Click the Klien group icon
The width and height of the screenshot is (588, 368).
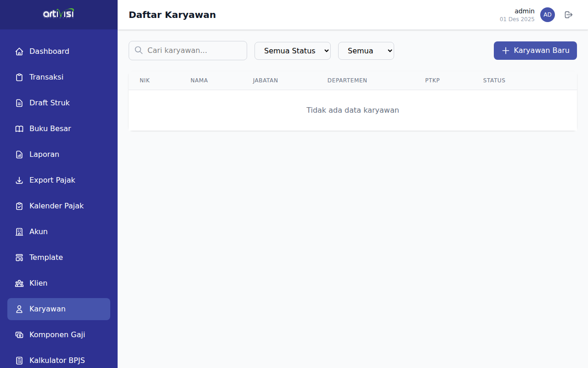click(19, 283)
